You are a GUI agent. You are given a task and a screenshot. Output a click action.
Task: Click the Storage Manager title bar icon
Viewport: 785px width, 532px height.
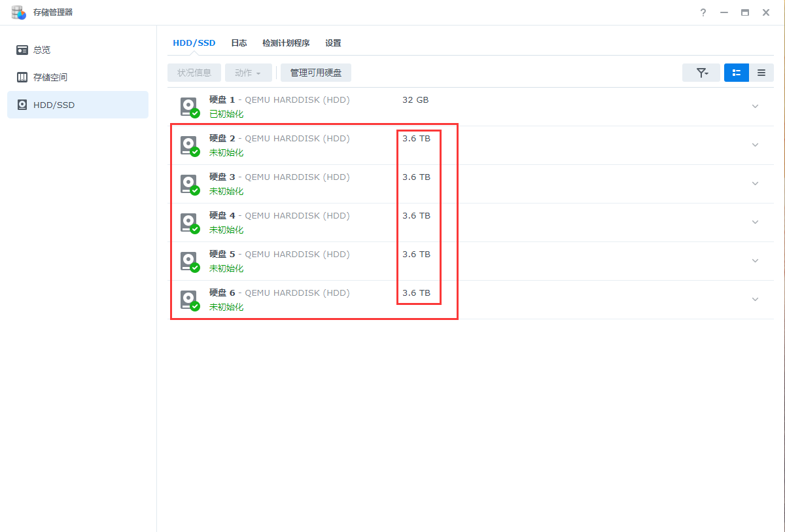pos(18,12)
